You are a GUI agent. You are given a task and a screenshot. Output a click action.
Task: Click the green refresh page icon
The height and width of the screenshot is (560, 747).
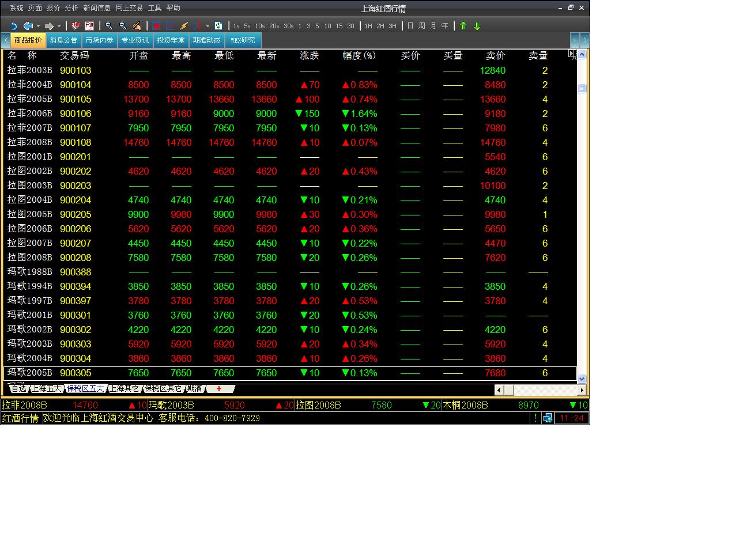(x=218, y=26)
